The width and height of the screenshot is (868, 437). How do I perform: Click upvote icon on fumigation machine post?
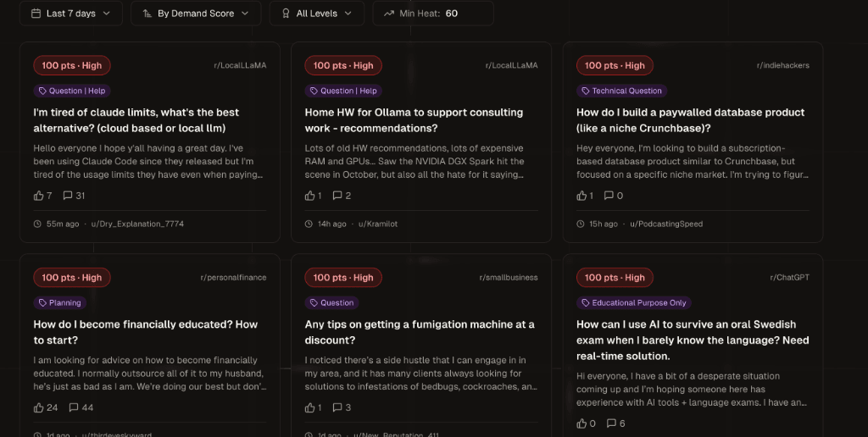tap(310, 407)
